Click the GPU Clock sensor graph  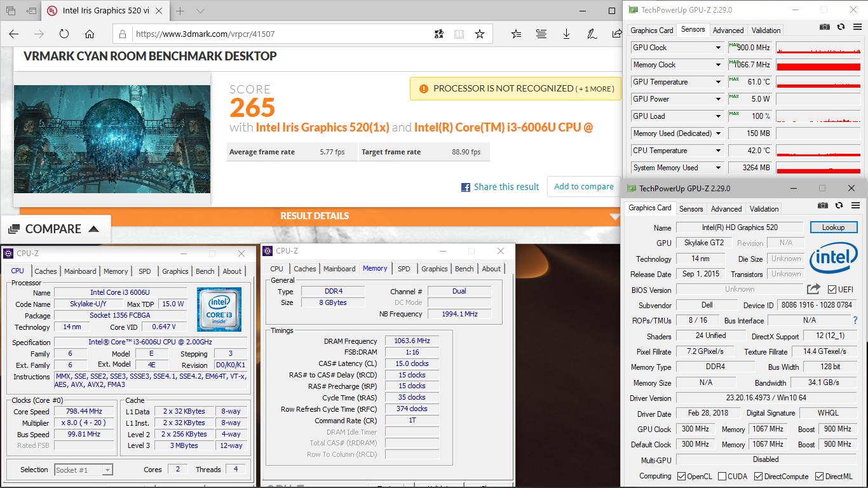click(x=818, y=48)
